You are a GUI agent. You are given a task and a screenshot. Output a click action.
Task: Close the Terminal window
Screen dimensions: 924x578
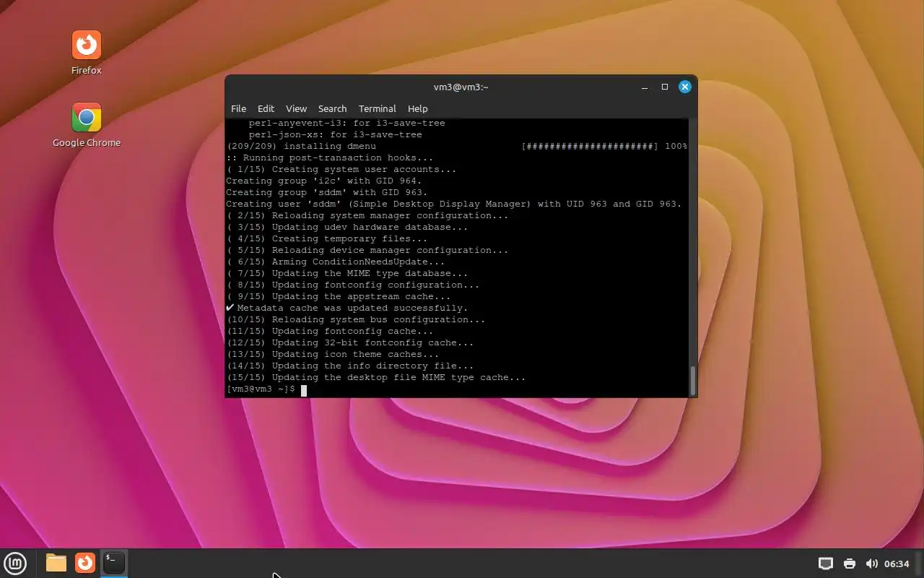[685, 87]
